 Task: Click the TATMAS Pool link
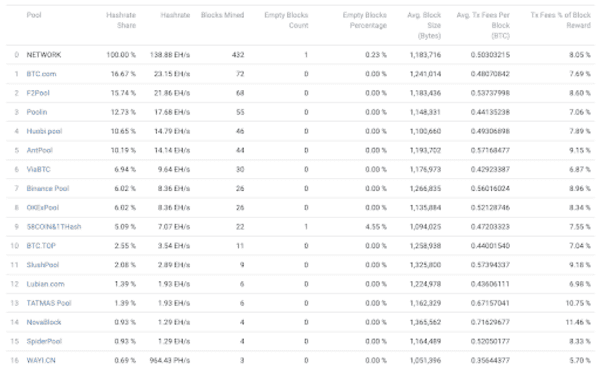(x=49, y=303)
